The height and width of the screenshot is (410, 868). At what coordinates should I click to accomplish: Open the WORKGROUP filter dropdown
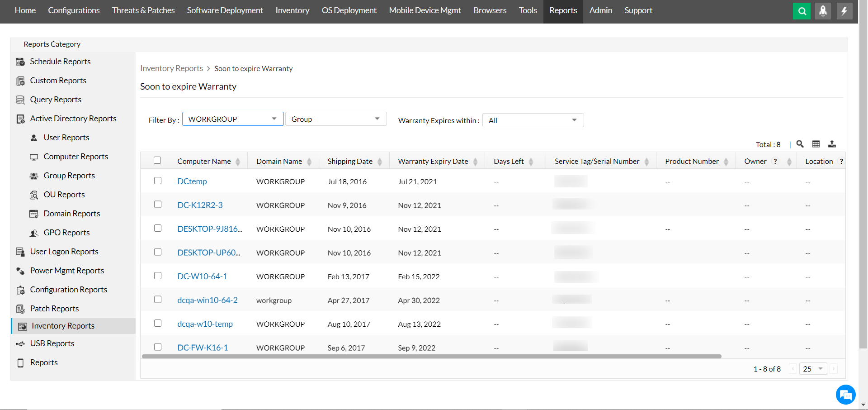click(232, 119)
